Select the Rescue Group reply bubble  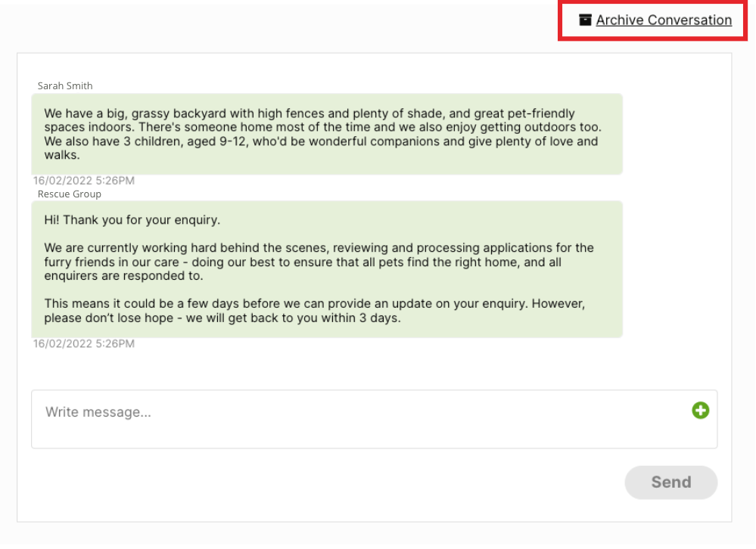click(x=327, y=269)
